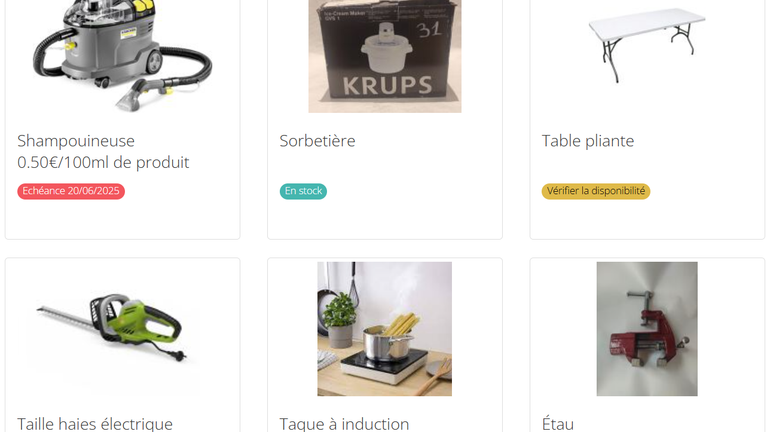Click the green En stock badge
770x432 pixels.
[x=303, y=191]
